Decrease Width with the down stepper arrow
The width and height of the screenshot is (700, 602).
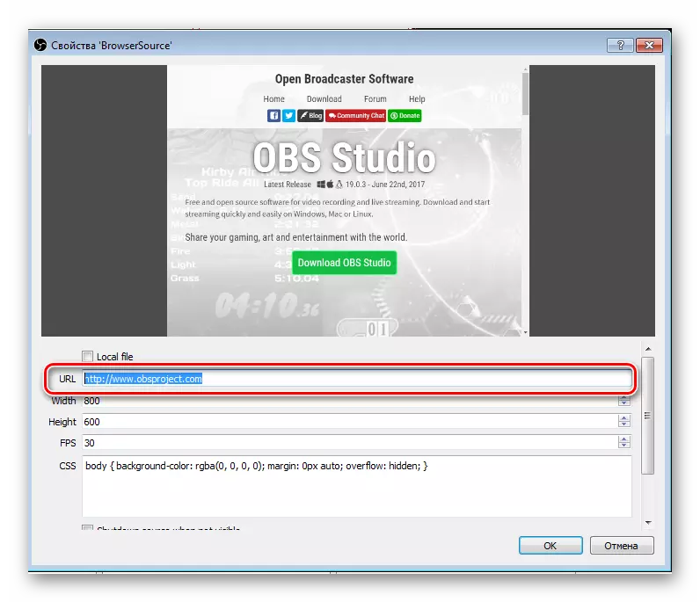pyautogui.click(x=624, y=403)
